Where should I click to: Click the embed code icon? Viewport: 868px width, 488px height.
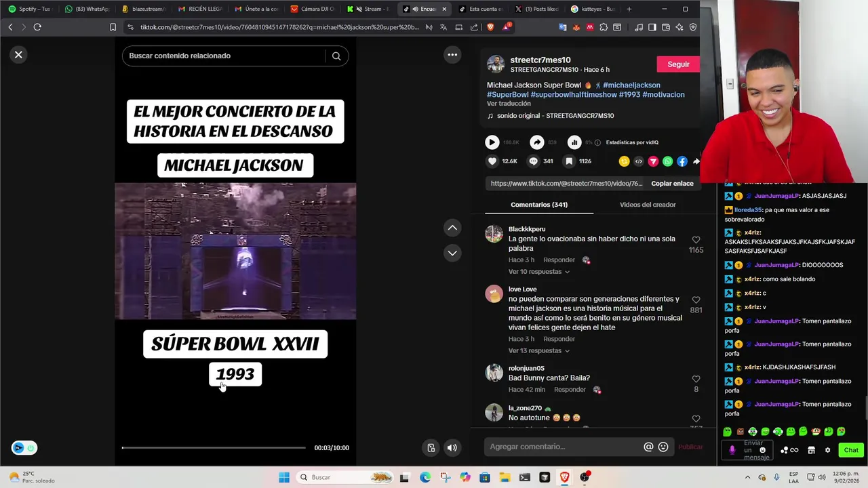coord(639,161)
